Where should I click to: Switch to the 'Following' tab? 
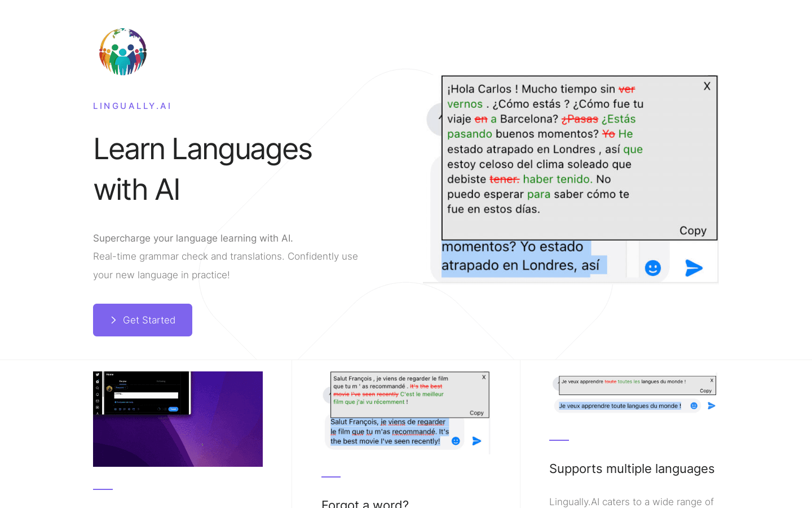[161, 382]
